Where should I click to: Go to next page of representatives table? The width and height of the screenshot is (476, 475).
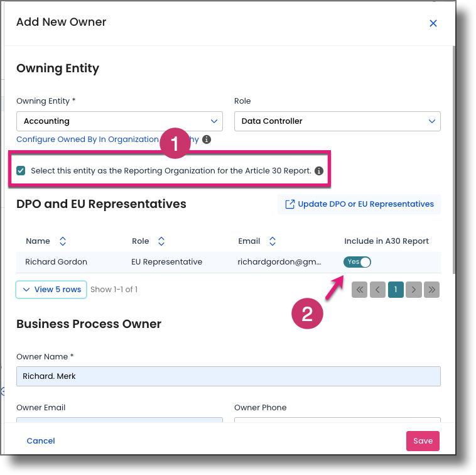click(414, 290)
